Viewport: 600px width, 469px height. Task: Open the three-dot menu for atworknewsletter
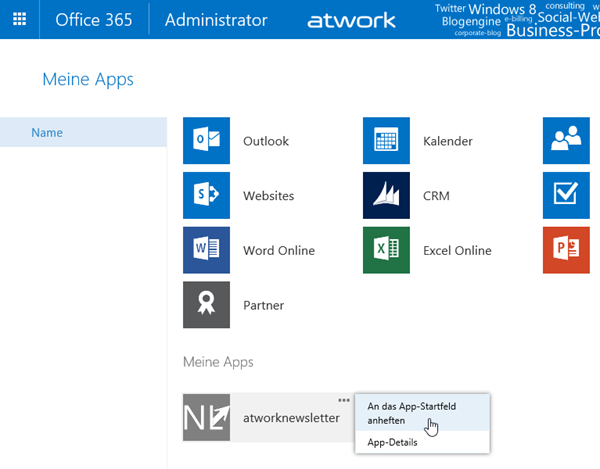345,399
